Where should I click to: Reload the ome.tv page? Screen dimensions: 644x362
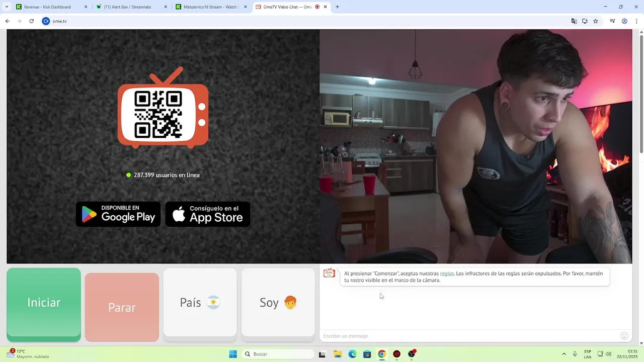(x=31, y=21)
